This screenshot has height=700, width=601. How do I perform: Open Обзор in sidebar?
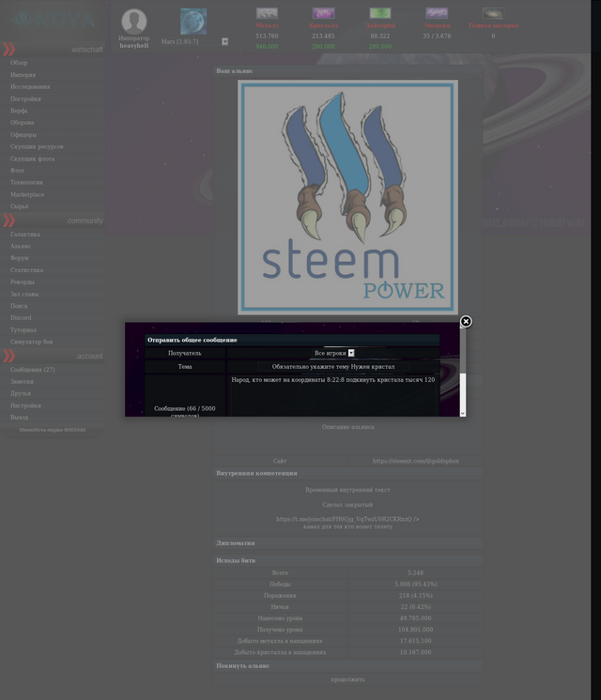pyautogui.click(x=19, y=63)
